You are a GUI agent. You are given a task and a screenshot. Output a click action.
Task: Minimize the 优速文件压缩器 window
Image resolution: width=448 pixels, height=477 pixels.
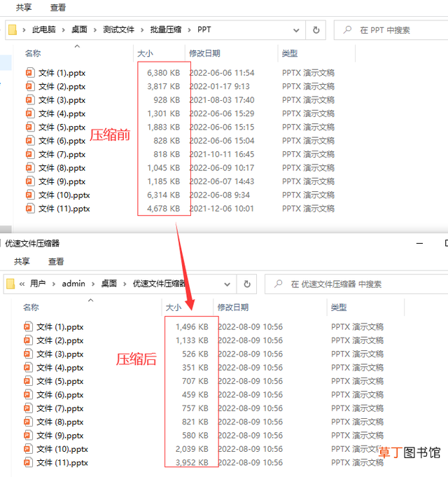coord(420,243)
